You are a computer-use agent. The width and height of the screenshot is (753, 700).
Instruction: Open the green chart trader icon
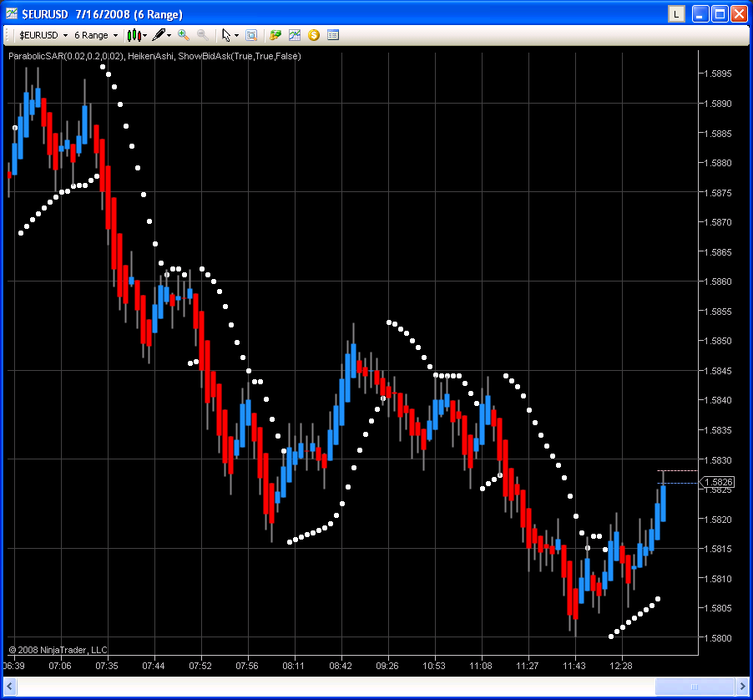click(275, 34)
